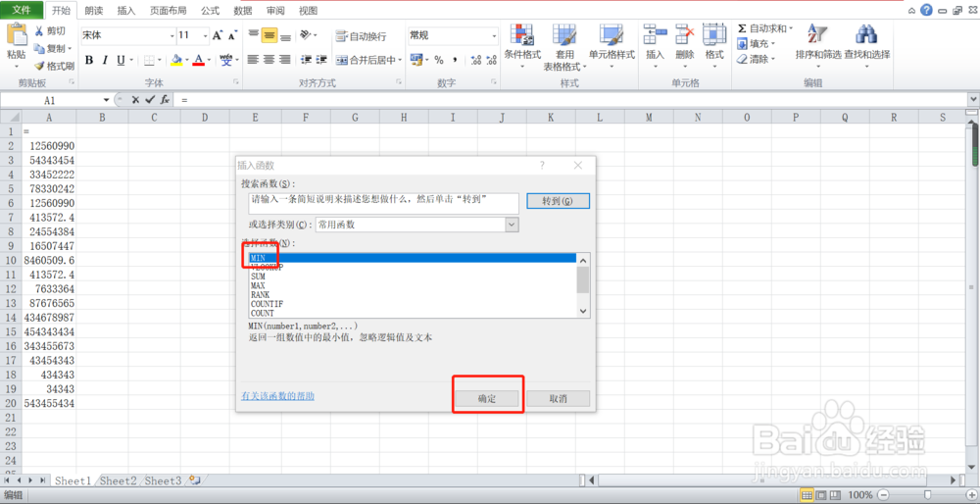980x504 pixels.
Task: Increase font size with the large A icon
Action: pyautogui.click(x=217, y=35)
